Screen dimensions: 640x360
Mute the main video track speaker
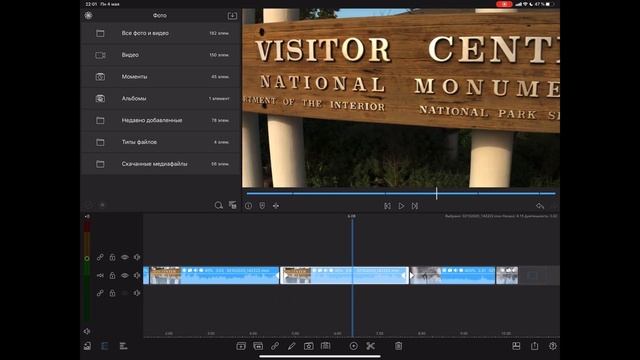(x=137, y=276)
